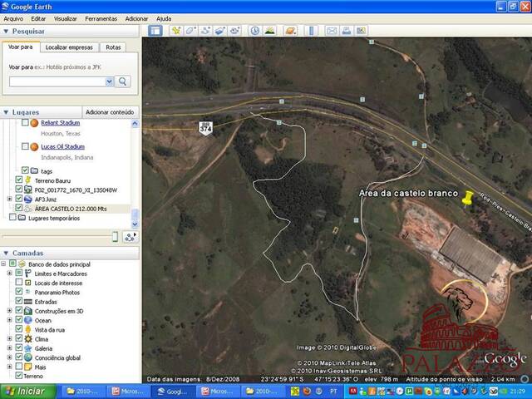Click the Area da castelo branco label

tap(408, 194)
